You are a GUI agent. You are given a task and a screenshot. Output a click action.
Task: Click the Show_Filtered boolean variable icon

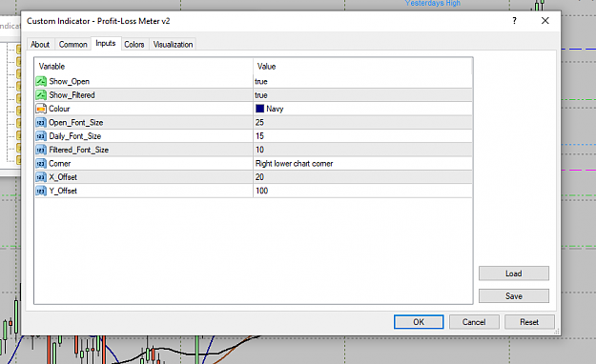[41, 95]
